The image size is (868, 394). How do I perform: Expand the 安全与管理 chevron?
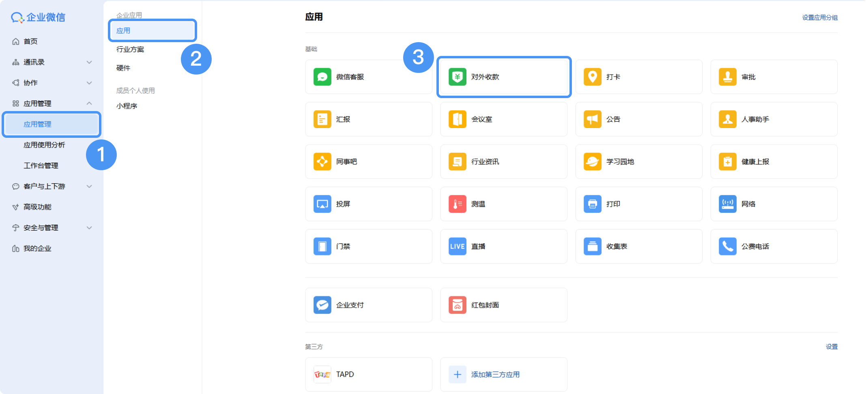click(x=89, y=228)
